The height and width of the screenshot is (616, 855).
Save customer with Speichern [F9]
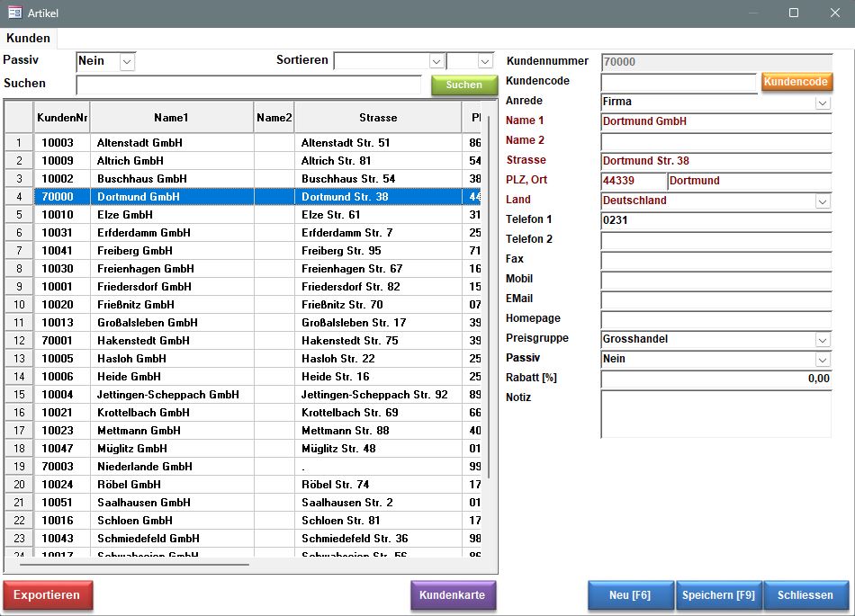click(x=718, y=595)
